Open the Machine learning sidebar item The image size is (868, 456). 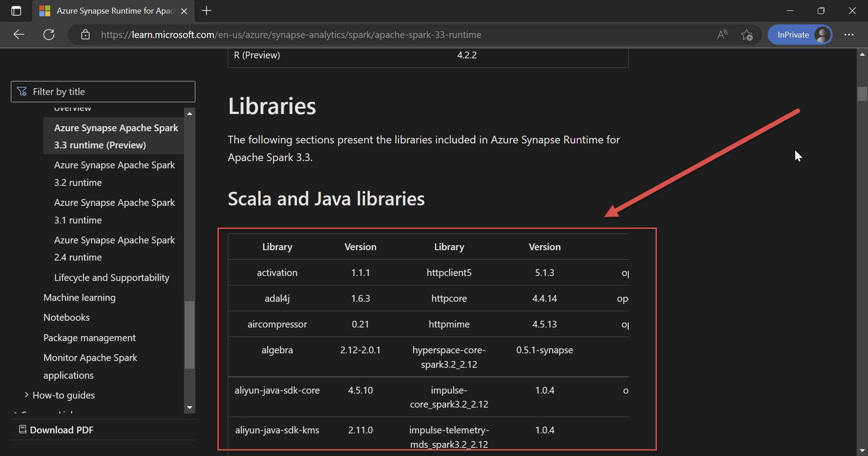[80, 298]
